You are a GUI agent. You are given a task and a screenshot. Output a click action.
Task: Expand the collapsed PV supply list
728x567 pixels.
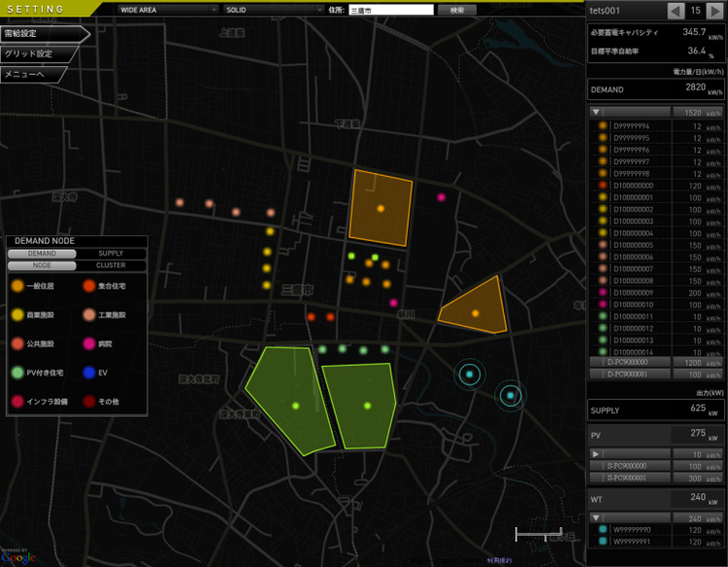(x=597, y=453)
